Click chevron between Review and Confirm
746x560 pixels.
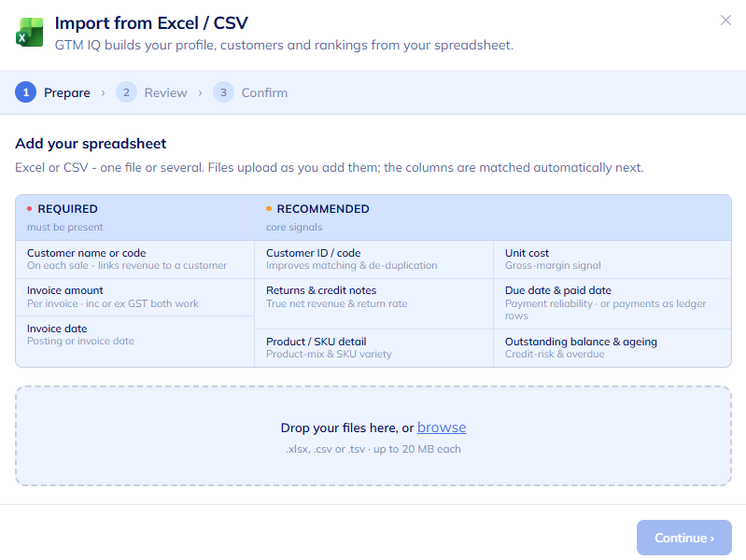coord(200,92)
